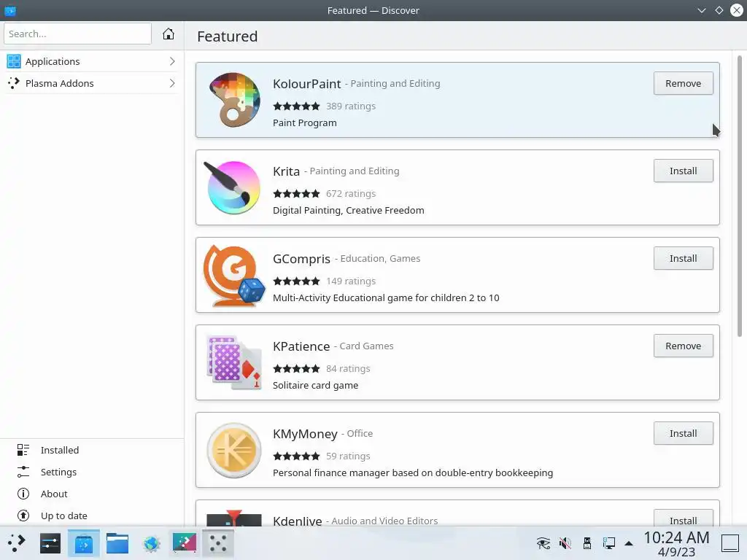Click the Search input field

77,34
